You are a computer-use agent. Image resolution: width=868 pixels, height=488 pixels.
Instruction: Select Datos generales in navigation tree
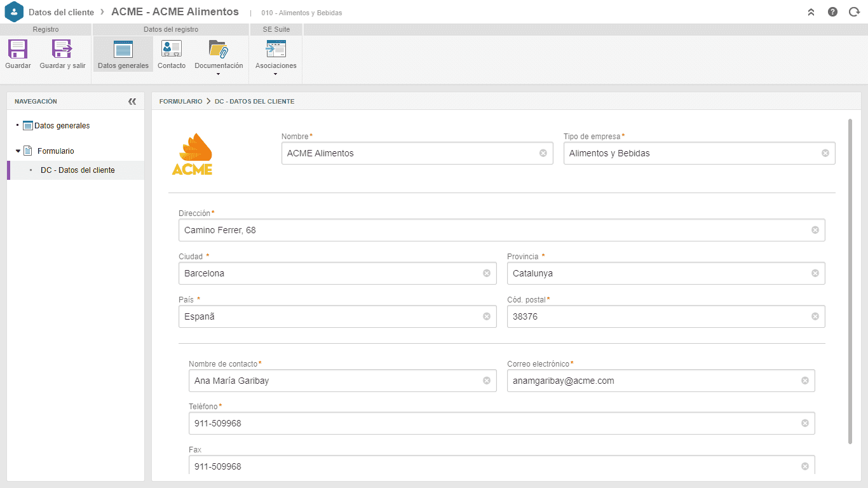(62, 126)
